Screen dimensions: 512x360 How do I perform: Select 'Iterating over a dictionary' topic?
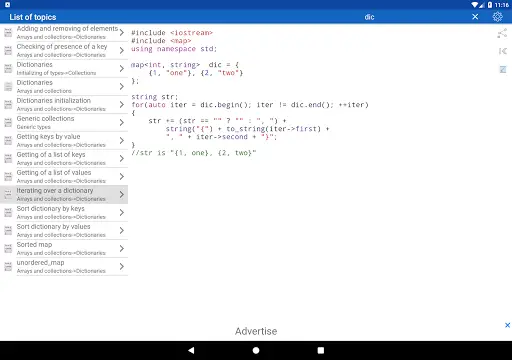[x=64, y=194]
